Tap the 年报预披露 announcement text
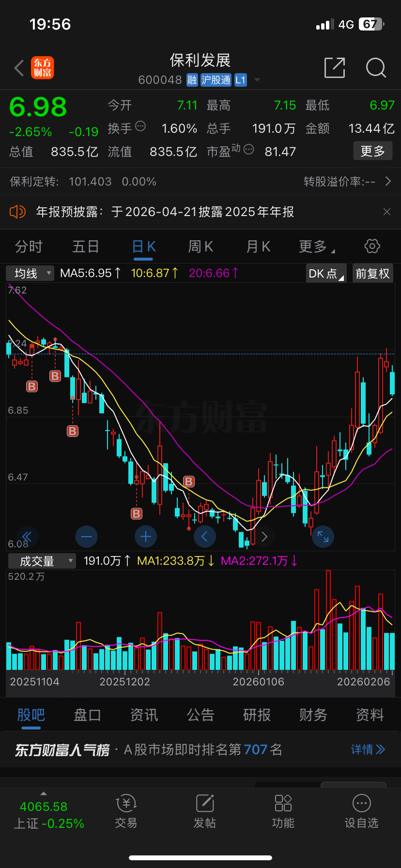The image size is (401, 868). point(165,212)
